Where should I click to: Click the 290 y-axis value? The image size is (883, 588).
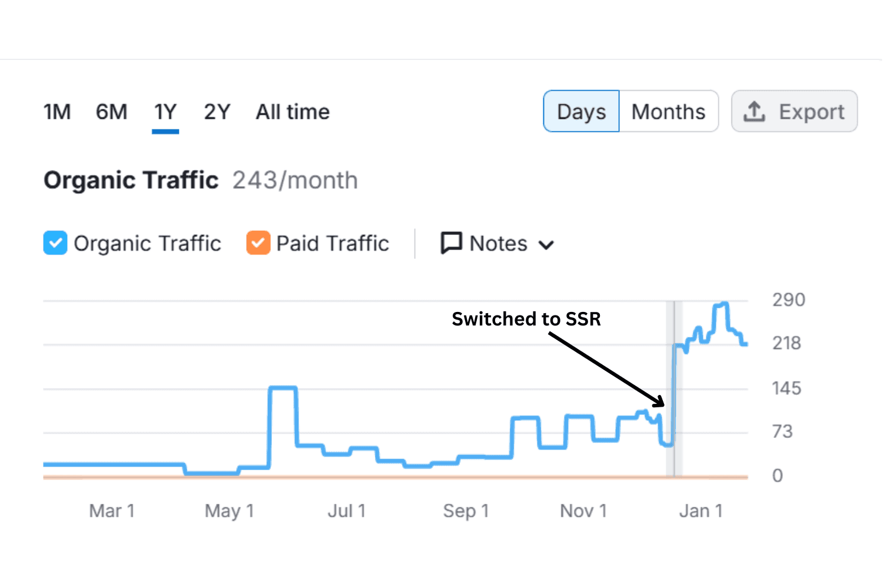pyautogui.click(x=789, y=300)
